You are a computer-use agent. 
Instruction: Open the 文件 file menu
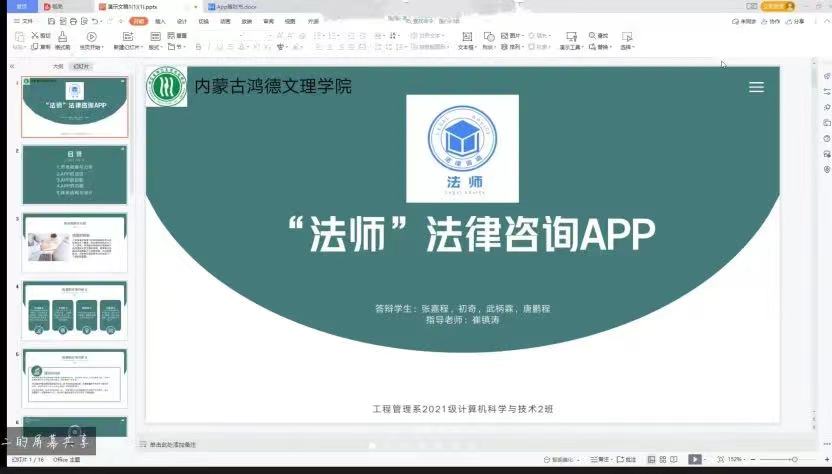tap(23, 21)
